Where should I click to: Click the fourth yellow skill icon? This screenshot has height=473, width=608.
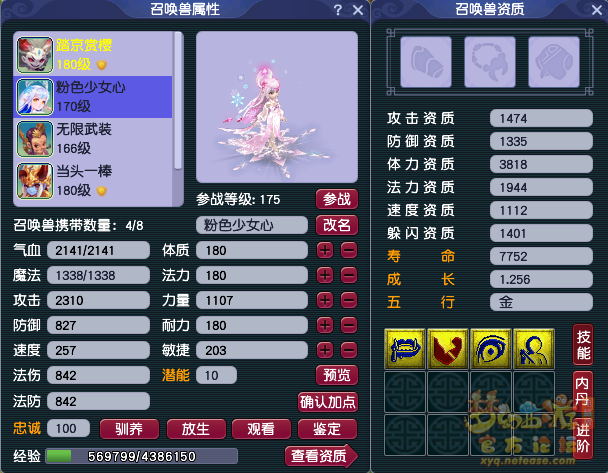click(534, 349)
